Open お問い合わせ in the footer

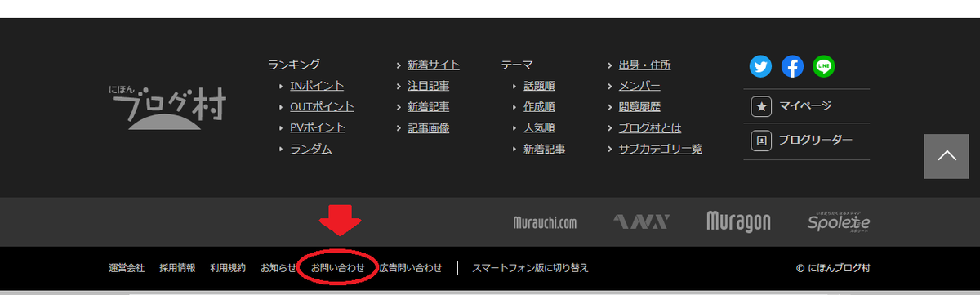(338, 268)
